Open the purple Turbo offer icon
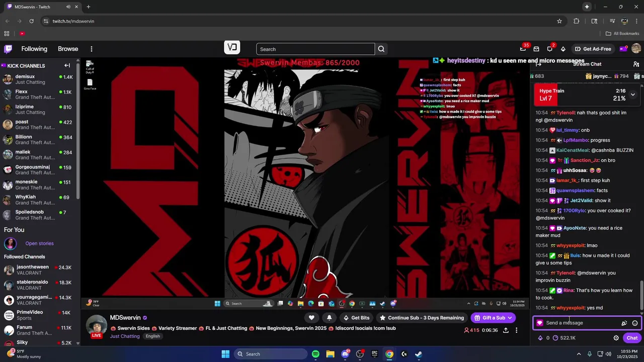 [x=623, y=49]
